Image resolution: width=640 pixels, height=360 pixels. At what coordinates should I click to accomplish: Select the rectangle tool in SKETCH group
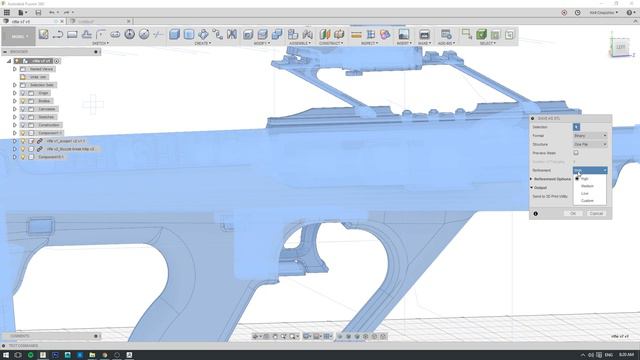tap(72, 34)
